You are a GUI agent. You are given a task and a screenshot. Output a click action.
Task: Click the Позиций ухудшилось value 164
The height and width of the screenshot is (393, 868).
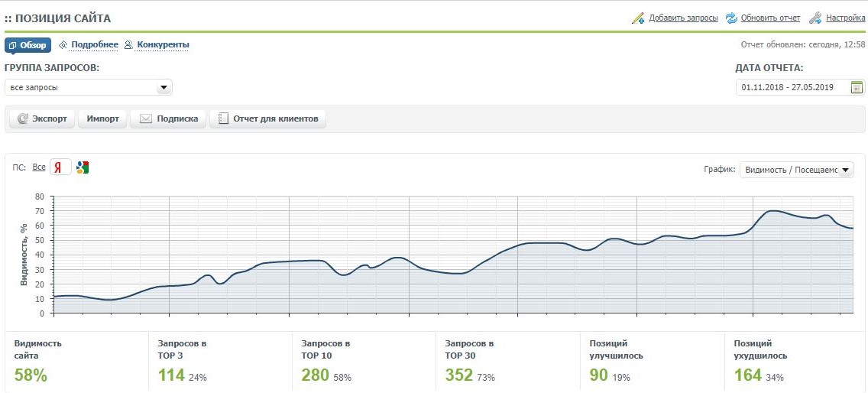(749, 375)
